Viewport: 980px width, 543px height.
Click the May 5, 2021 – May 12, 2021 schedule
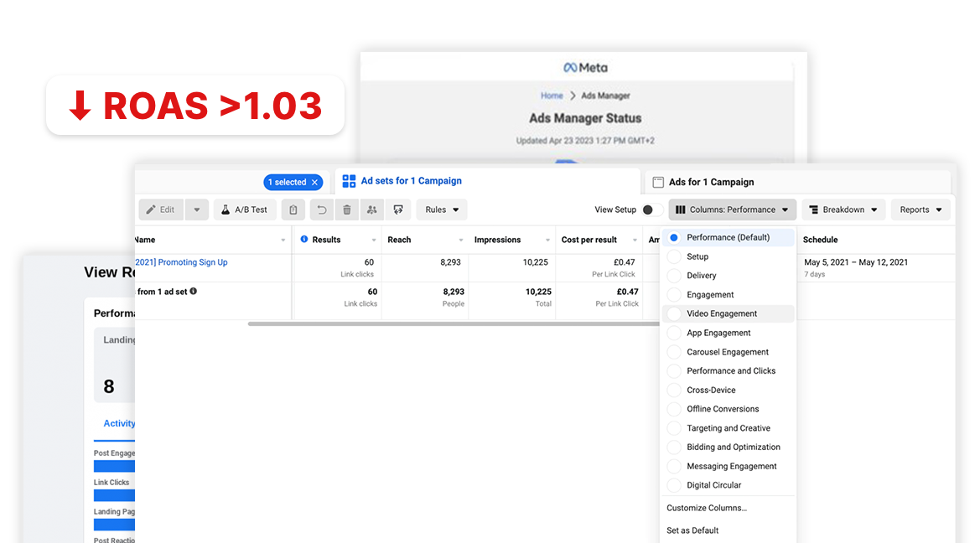tap(856, 262)
